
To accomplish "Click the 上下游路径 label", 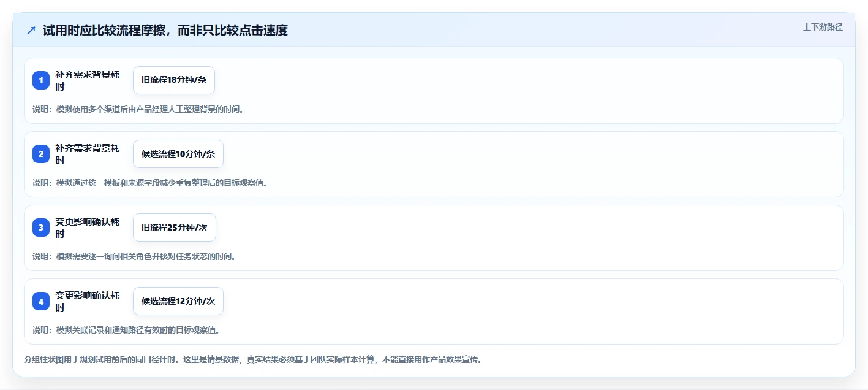I will click(x=823, y=27).
